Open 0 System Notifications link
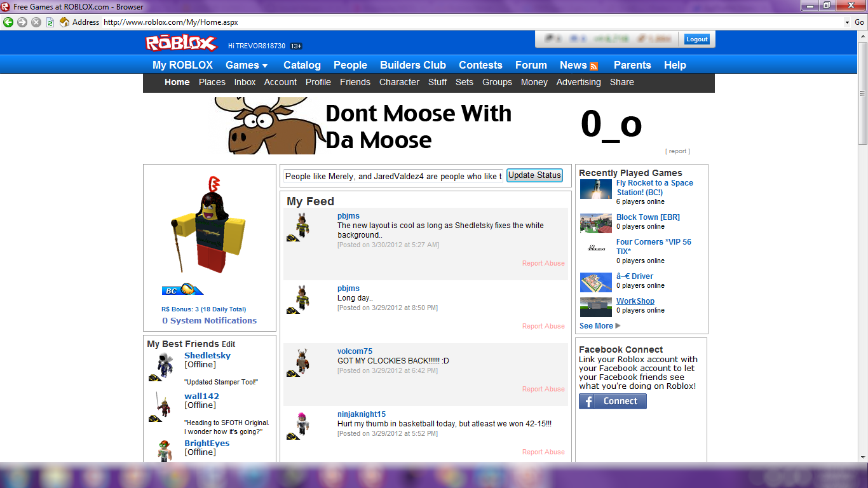Viewport: 868px width, 488px height. click(x=210, y=321)
